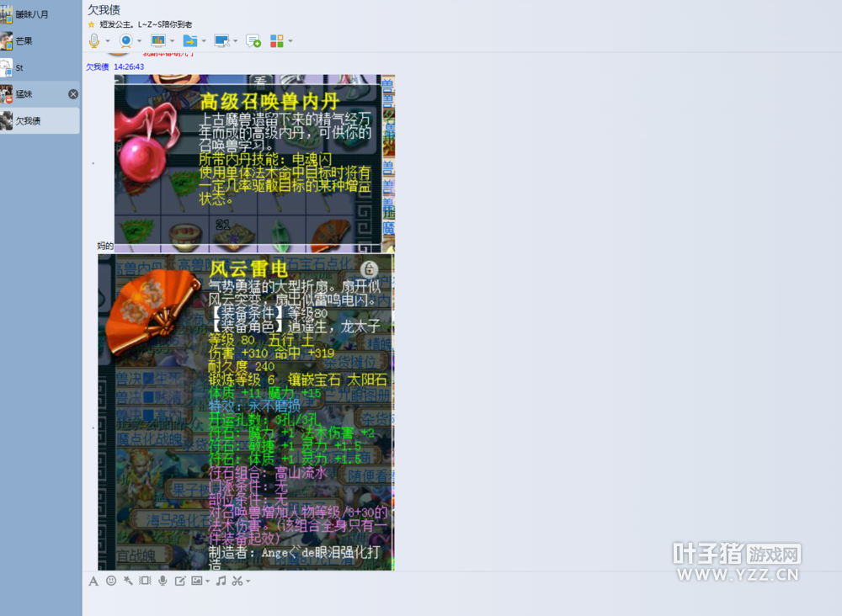This screenshot has height=616, width=842.
Task: Click the 妈的 message text
Action: pyautogui.click(x=105, y=246)
